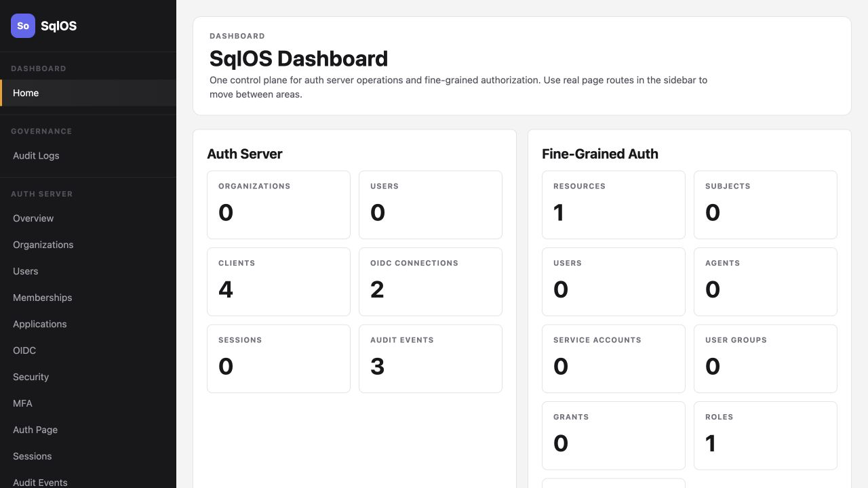The image size is (868, 488).
Task: Open the Security settings page
Action: [x=88, y=377]
